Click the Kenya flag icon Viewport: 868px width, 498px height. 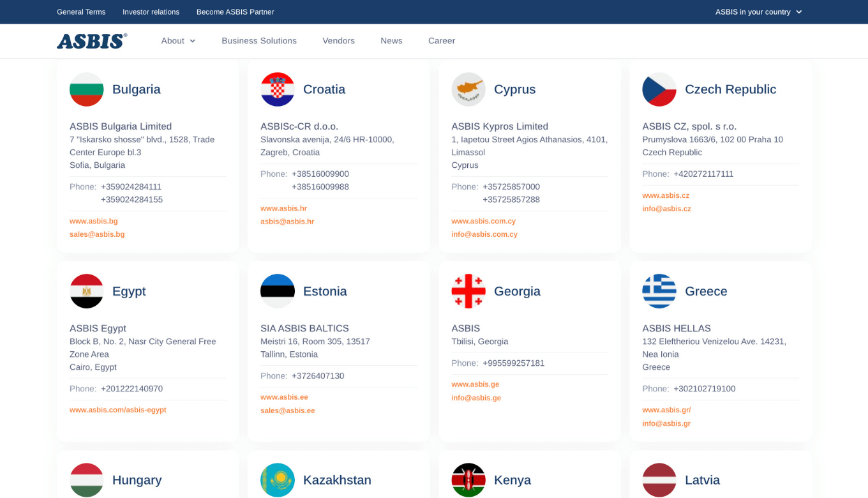468,480
